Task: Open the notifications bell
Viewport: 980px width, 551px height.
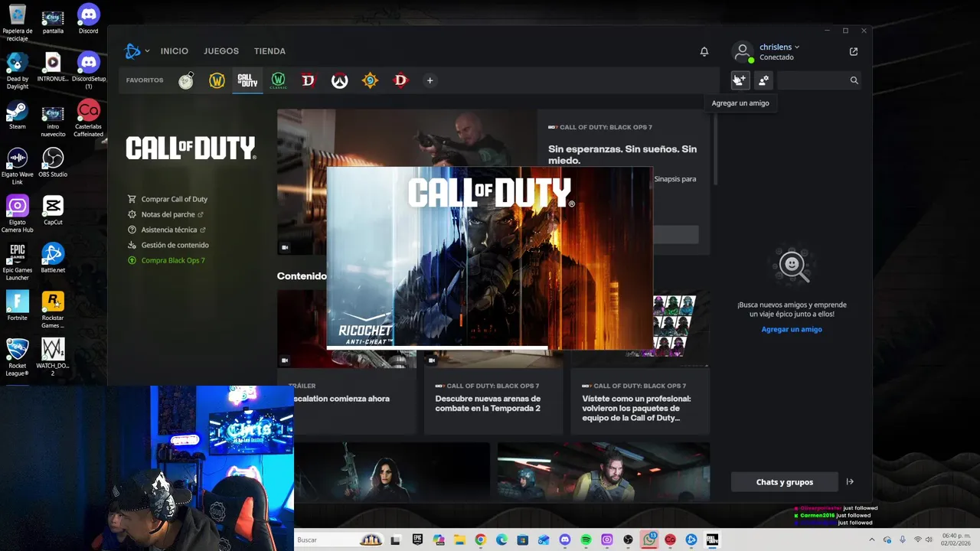Action: [x=704, y=51]
